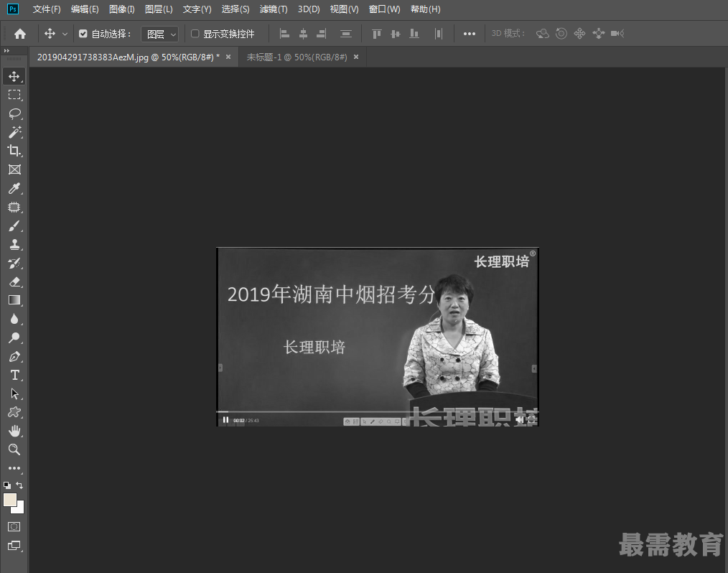728x573 pixels.
Task: Open the 图层 auto-select dropdown
Action: tap(160, 34)
